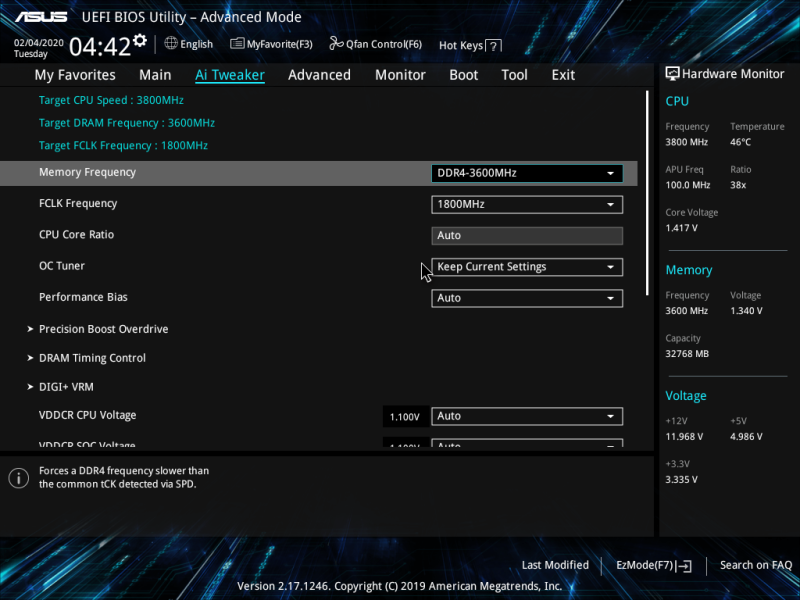800x600 pixels.
Task: Click the globe language icon
Action: pyautogui.click(x=171, y=43)
